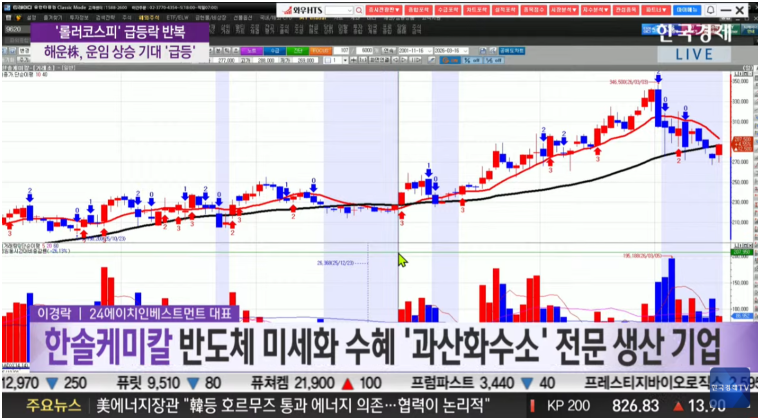The image size is (758, 418).
Task: Toggle the purple news button in toolbar
Action: [252, 48]
